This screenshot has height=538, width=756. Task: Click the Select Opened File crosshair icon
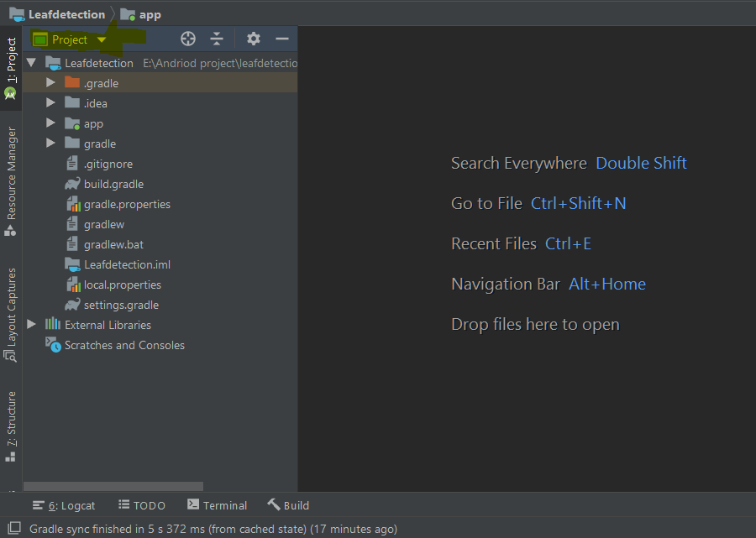pos(188,39)
